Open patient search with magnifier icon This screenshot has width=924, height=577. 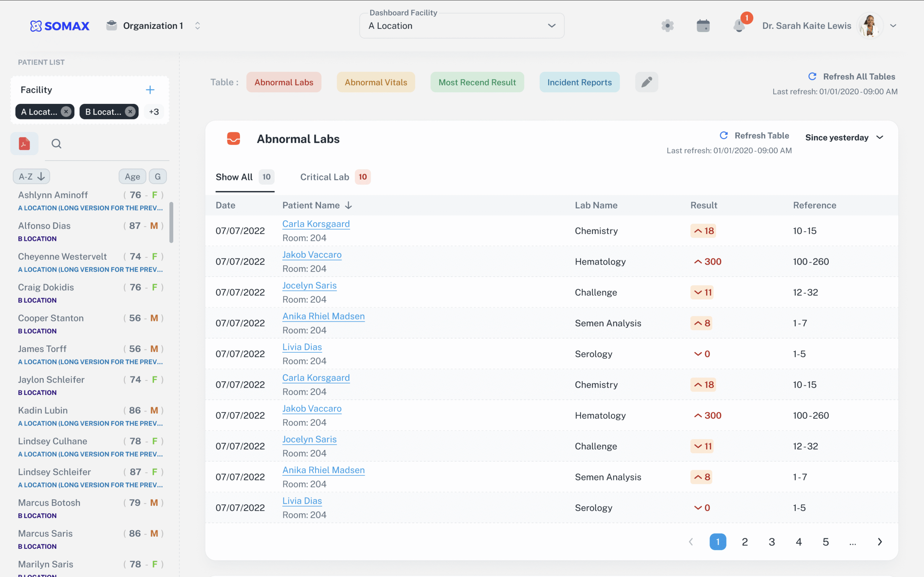point(57,144)
